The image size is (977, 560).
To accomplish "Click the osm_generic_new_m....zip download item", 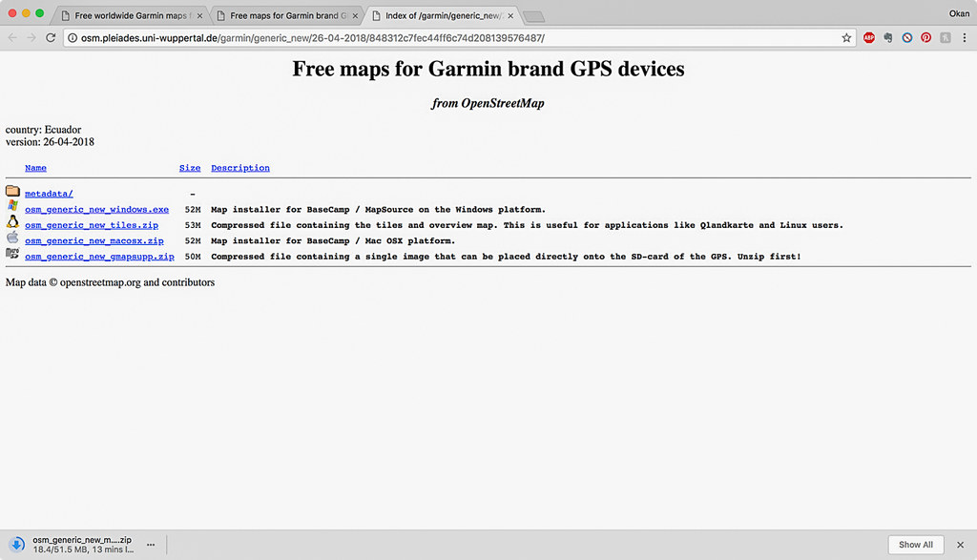I will tap(82, 545).
